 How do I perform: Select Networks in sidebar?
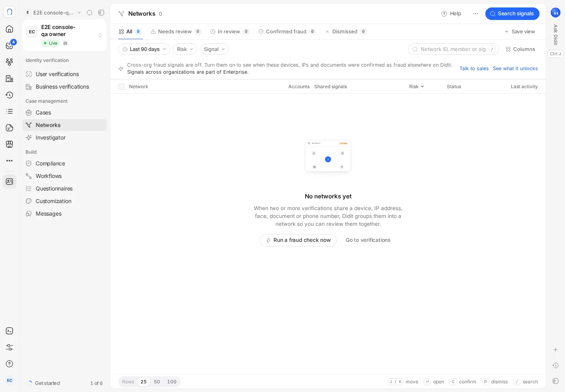64,125
